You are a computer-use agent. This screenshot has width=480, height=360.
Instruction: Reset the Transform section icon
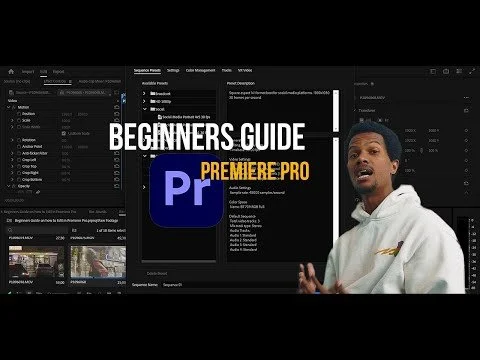click(466, 110)
